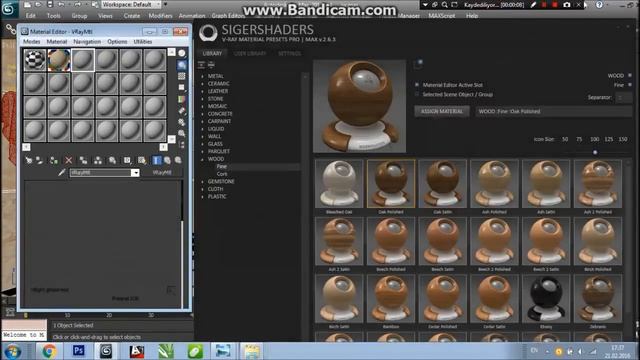The width and height of the screenshot is (640, 360).
Task: Click Sample UV Tiling icon
Action: 182,88
